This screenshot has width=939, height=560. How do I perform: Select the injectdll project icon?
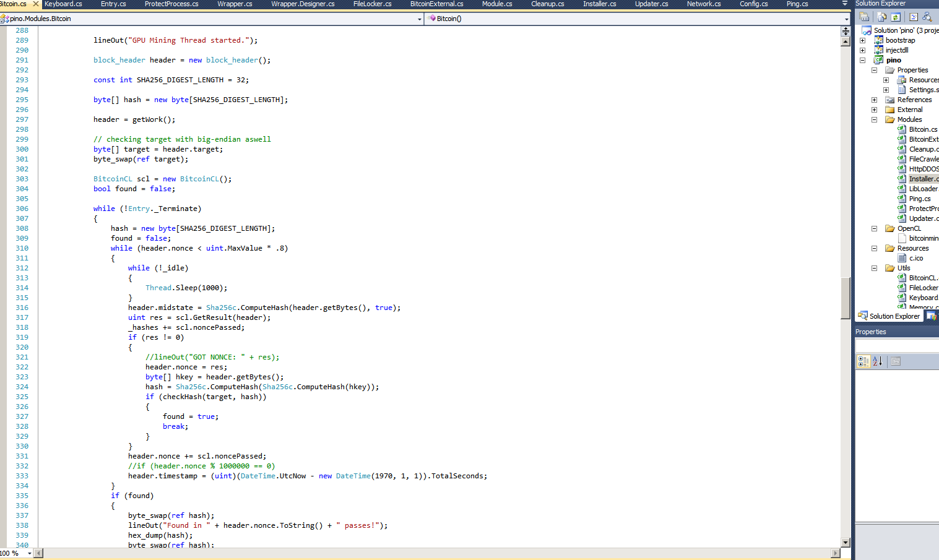[878, 50]
